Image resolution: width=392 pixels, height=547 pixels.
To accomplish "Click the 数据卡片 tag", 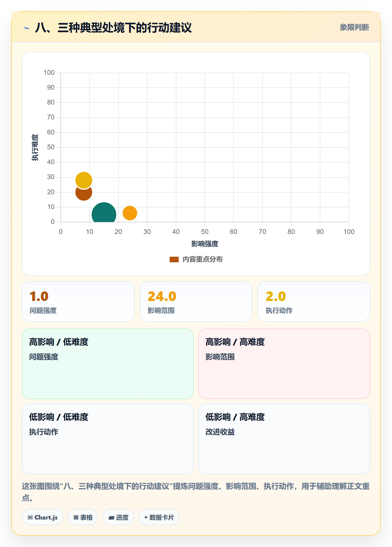I will pos(159,517).
